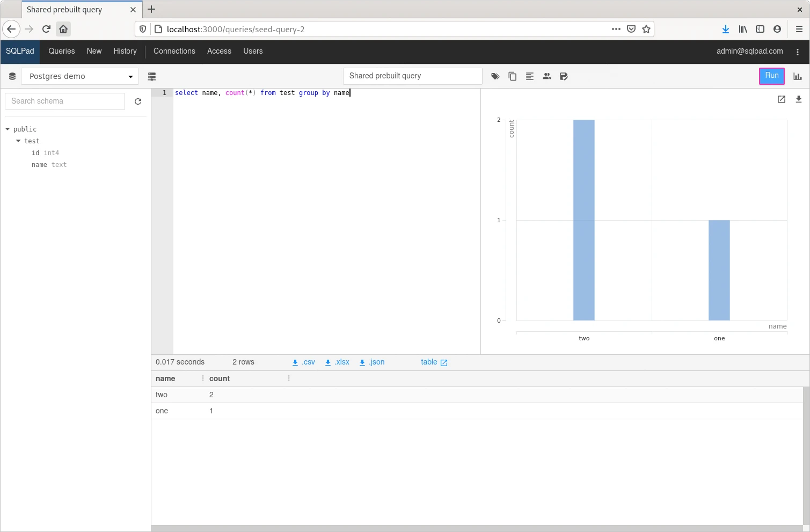The width and height of the screenshot is (810, 532).
Task: Download the chart image
Action: pos(798,99)
